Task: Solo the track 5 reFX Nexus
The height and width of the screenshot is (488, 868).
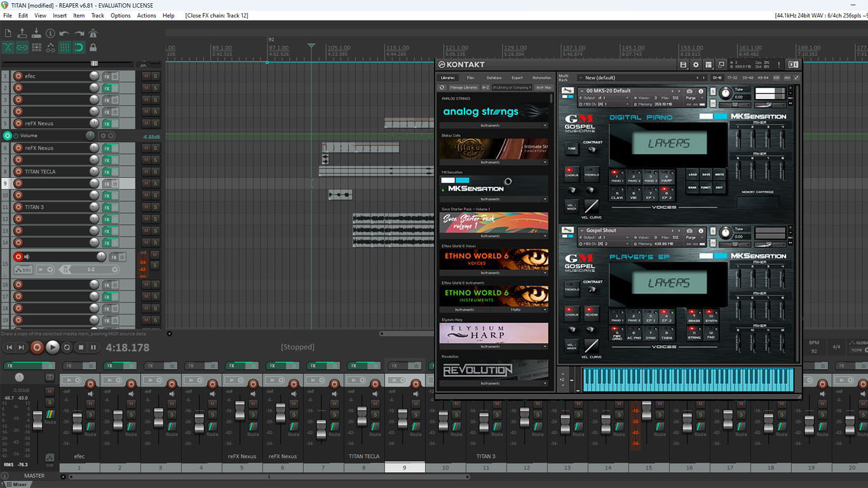Action: tap(155, 123)
